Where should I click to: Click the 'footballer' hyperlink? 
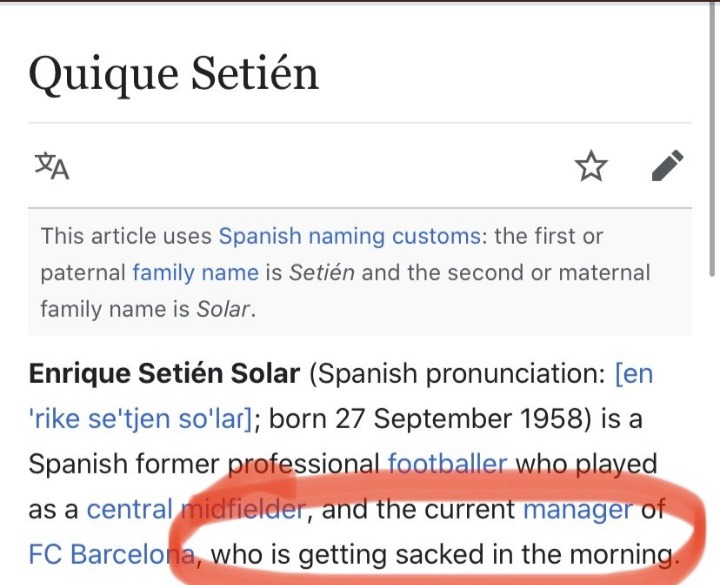pyautogui.click(x=447, y=464)
